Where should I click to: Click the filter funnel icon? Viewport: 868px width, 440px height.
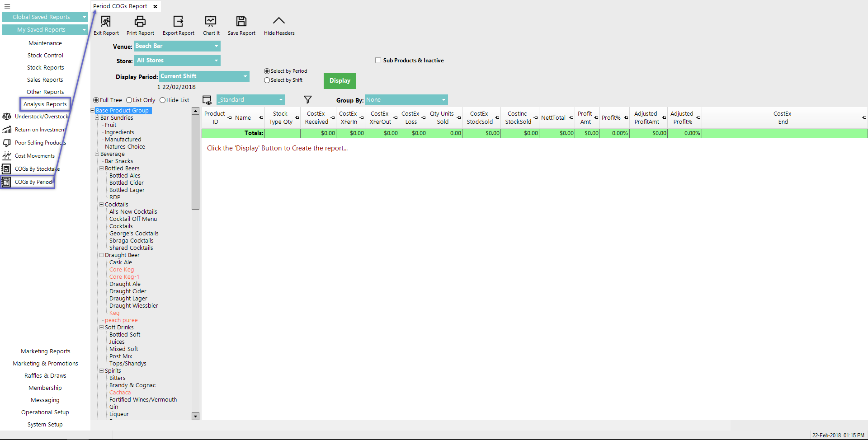click(x=307, y=100)
